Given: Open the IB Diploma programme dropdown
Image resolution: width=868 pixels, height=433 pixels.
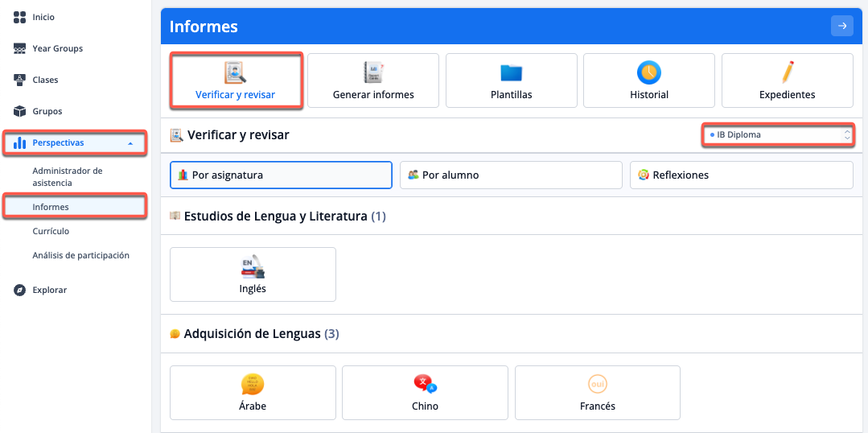Looking at the screenshot, I should (x=777, y=135).
